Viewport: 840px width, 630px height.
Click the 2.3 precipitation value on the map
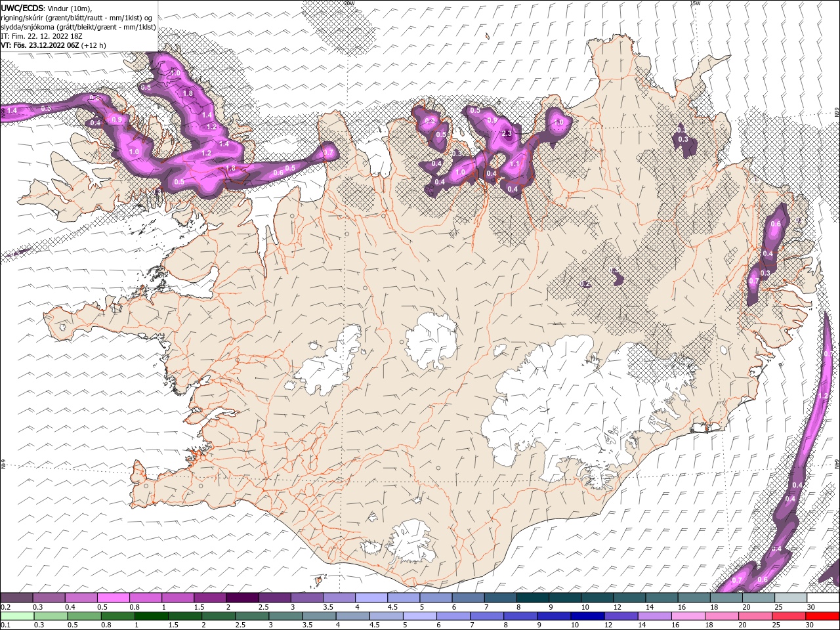(507, 133)
